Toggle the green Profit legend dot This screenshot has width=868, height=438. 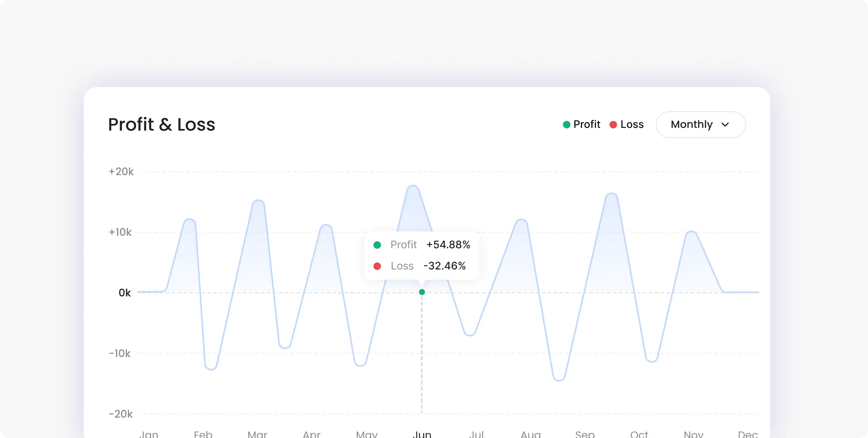(566, 125)
